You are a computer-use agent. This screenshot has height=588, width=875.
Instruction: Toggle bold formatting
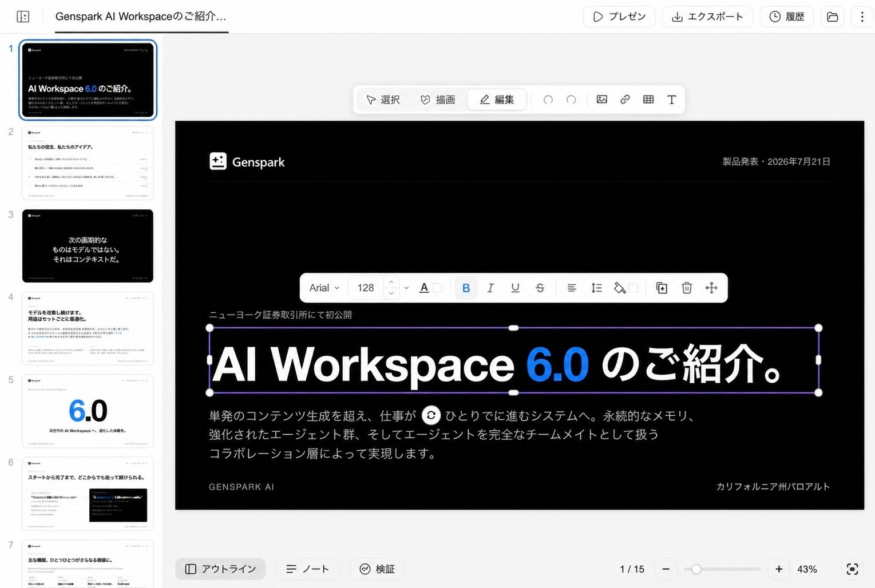[466, 288]
